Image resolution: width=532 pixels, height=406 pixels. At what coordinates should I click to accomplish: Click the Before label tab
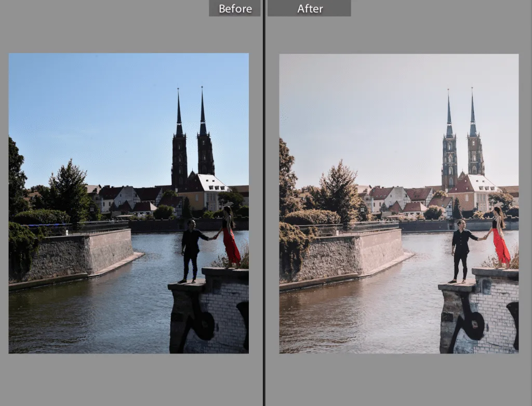tap(235, 8)
